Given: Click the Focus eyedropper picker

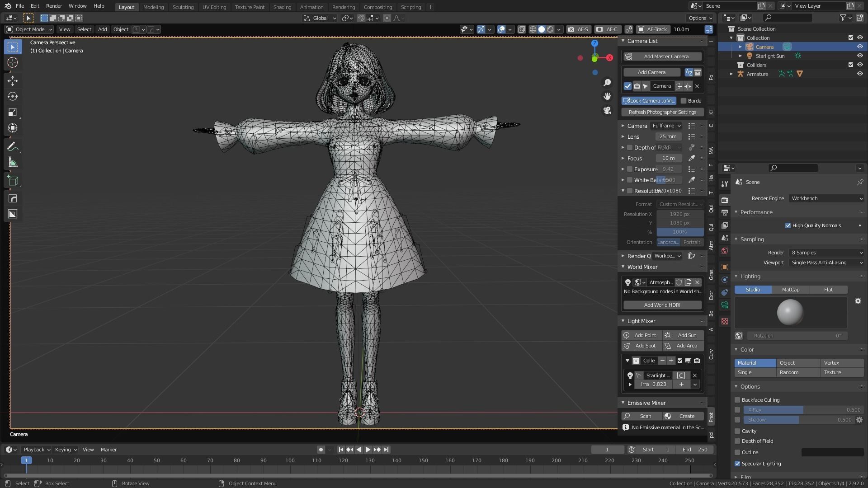Looking at the screenshot, I should (x=691, y=158).
